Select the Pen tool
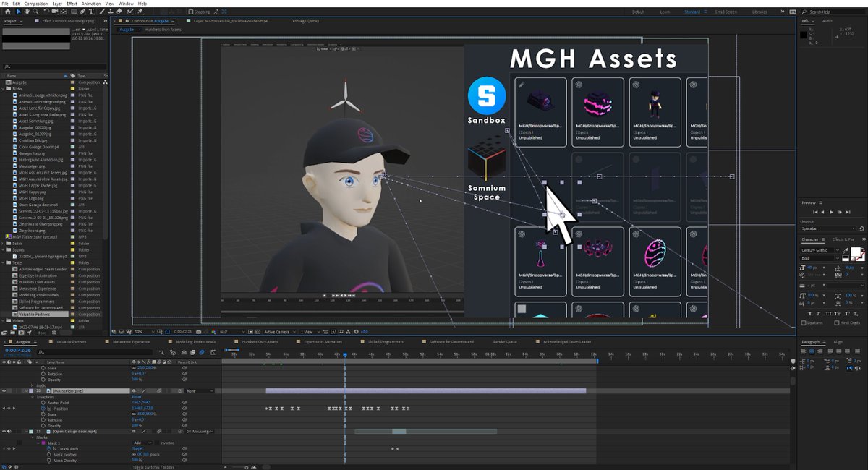The width and height of the screenshot is (868, 470). (82, 12)
